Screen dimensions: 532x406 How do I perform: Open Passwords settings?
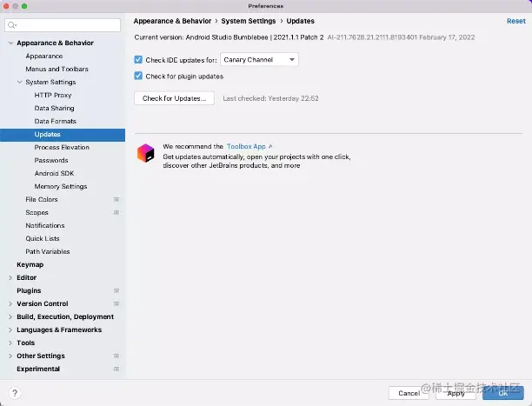pos(51,160)
